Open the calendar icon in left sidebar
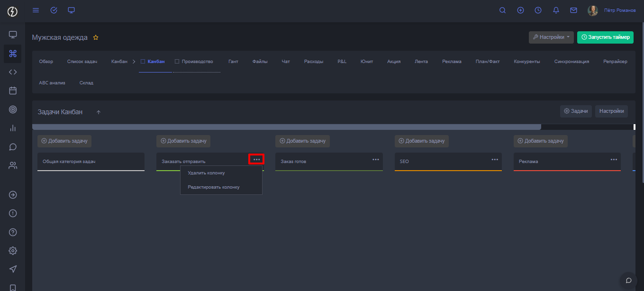The height and width of the screenshot is (291, 644). pos(13,90)
